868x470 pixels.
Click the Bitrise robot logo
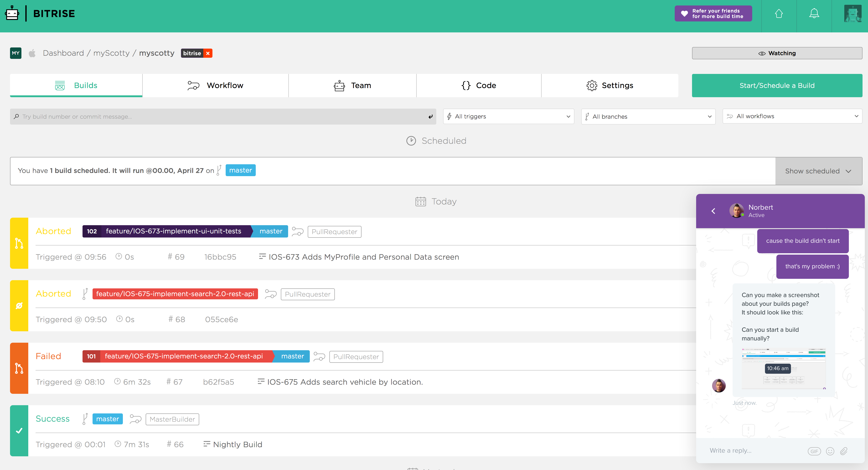point(13,13)
